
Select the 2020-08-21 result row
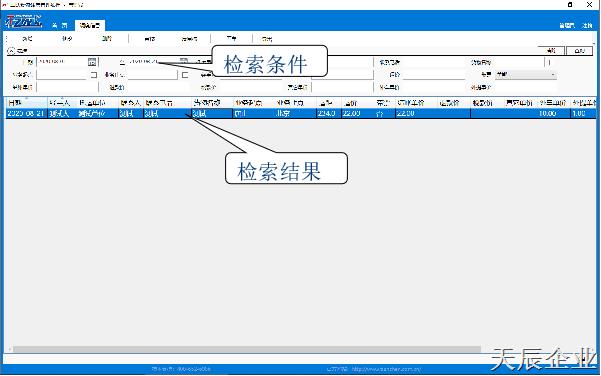coord(300,113)
